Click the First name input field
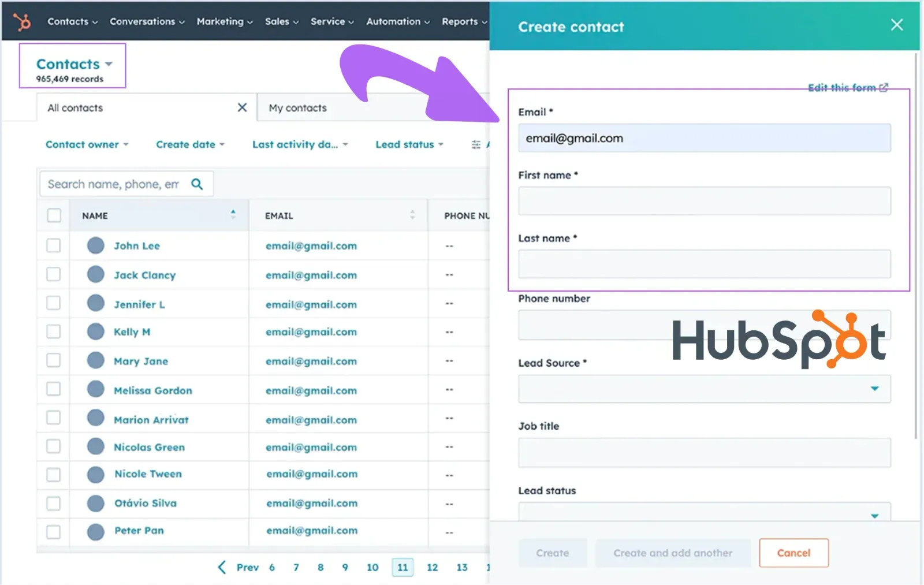 point(704,201)
